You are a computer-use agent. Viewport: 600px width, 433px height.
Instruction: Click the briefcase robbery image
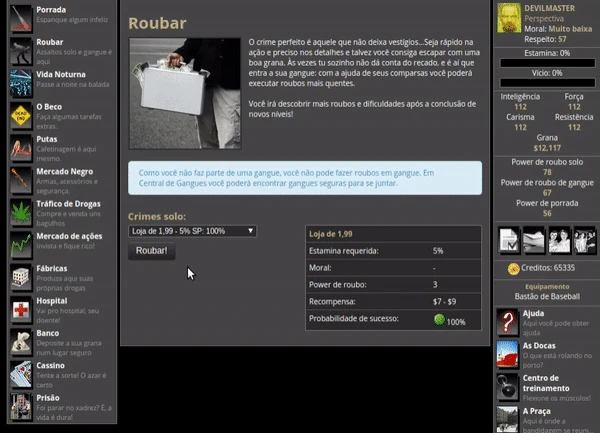tap(185, 93)
